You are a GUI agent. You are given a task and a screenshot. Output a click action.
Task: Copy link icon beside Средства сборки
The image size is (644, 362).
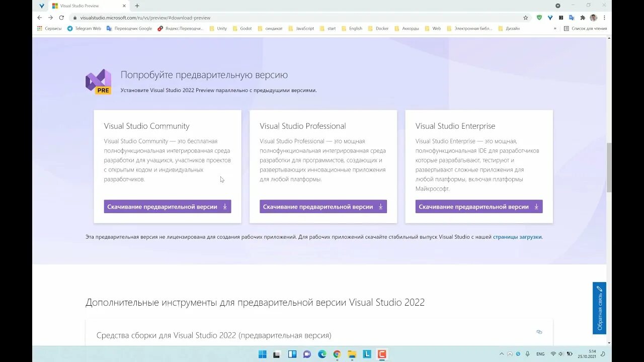[x=539, y=332]
